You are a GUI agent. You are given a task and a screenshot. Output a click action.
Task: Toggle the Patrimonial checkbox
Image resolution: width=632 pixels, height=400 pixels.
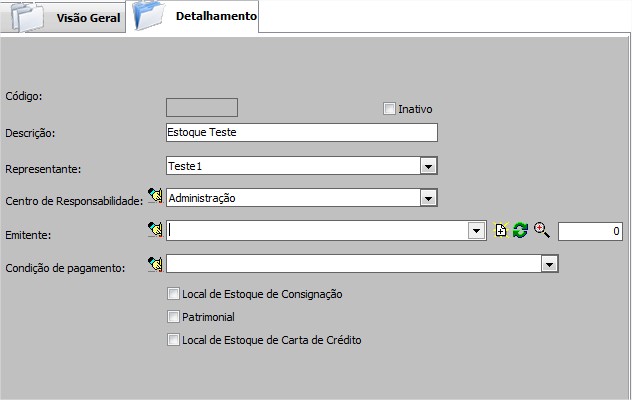[174, 317]
